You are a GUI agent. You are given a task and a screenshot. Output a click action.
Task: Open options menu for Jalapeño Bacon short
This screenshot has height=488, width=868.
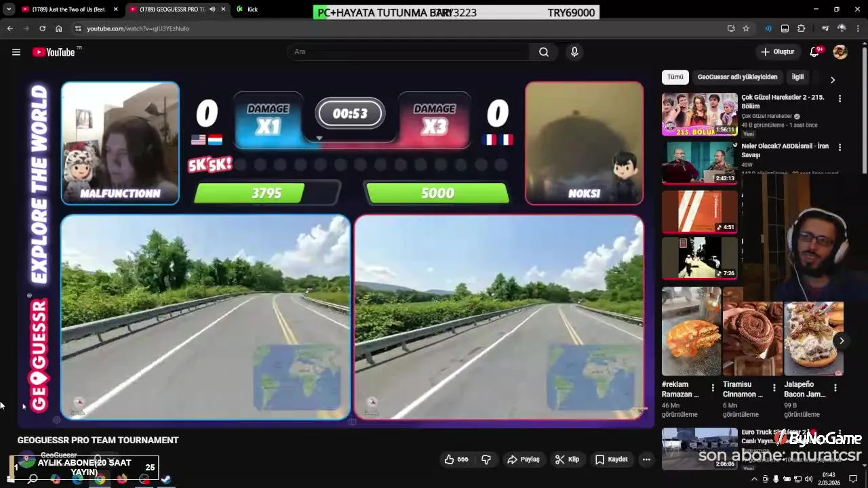click(835, 388)
